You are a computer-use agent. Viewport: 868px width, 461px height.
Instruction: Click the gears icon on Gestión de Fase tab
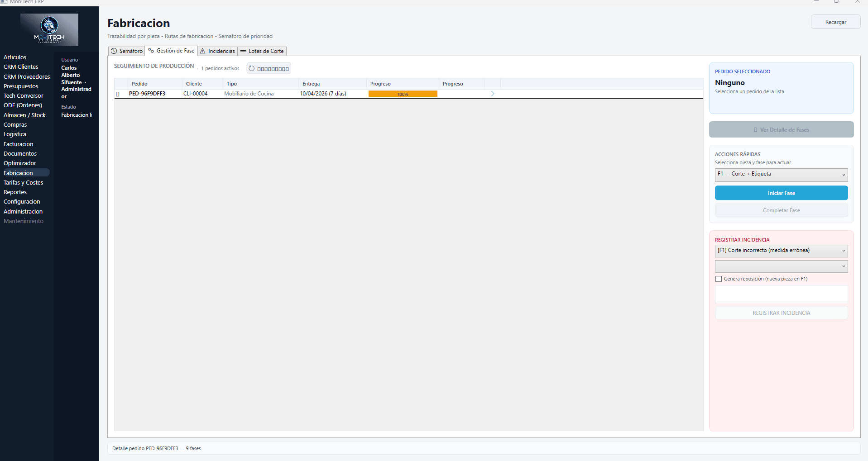click(151, 51)
